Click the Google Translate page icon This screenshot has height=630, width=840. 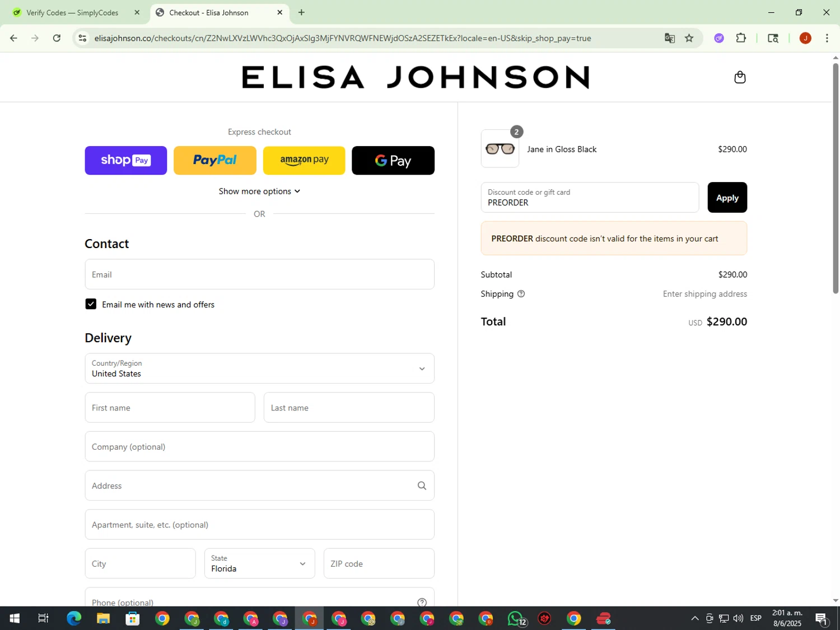point(669,38)
